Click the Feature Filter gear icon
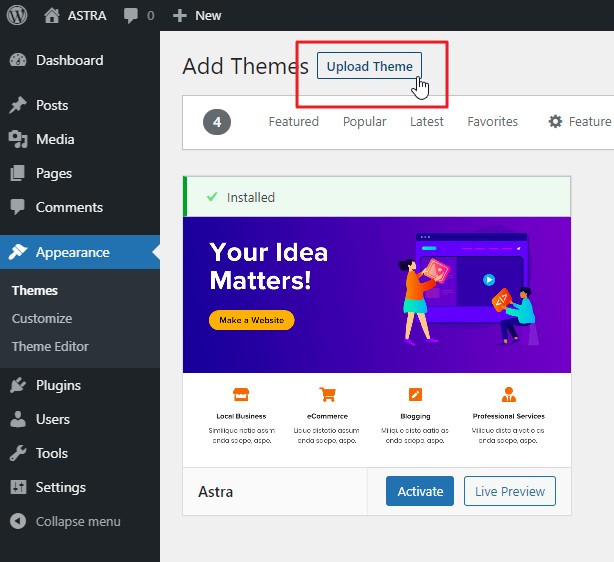This screenshot has width=614, height=562. [x=555, y=121]
